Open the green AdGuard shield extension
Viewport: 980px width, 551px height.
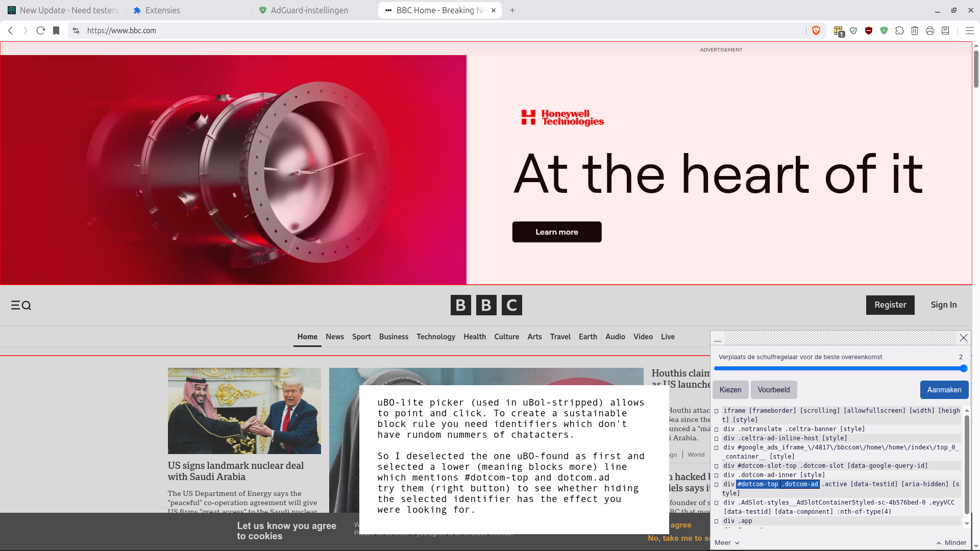884,31
